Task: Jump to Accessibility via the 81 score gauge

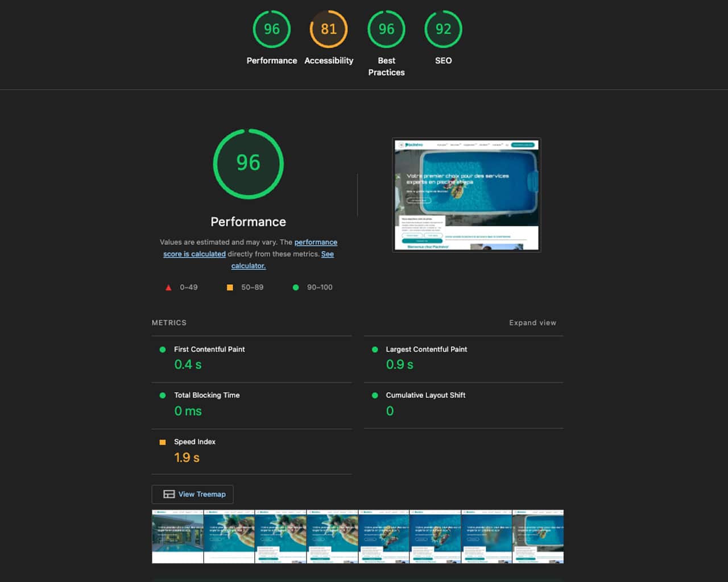Action: point(328,30)
